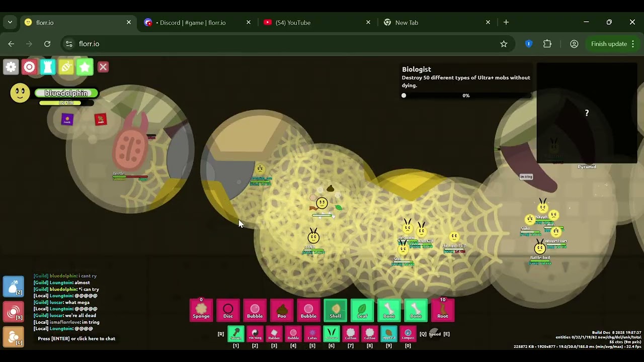644x362 pixels.
Task: Select the Bone petal next to Leaf
Action: coord(389,310)
